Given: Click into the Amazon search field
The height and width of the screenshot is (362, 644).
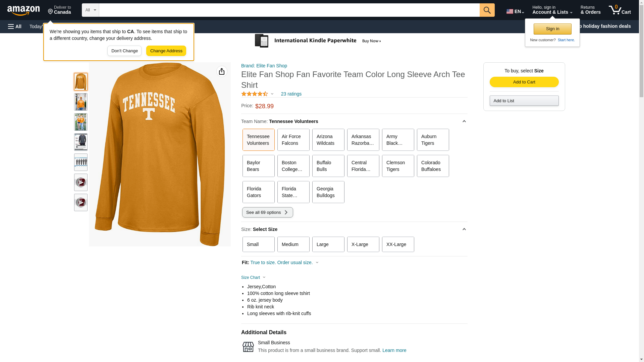Looking at the screenshot, I should [x=289, y=10].
